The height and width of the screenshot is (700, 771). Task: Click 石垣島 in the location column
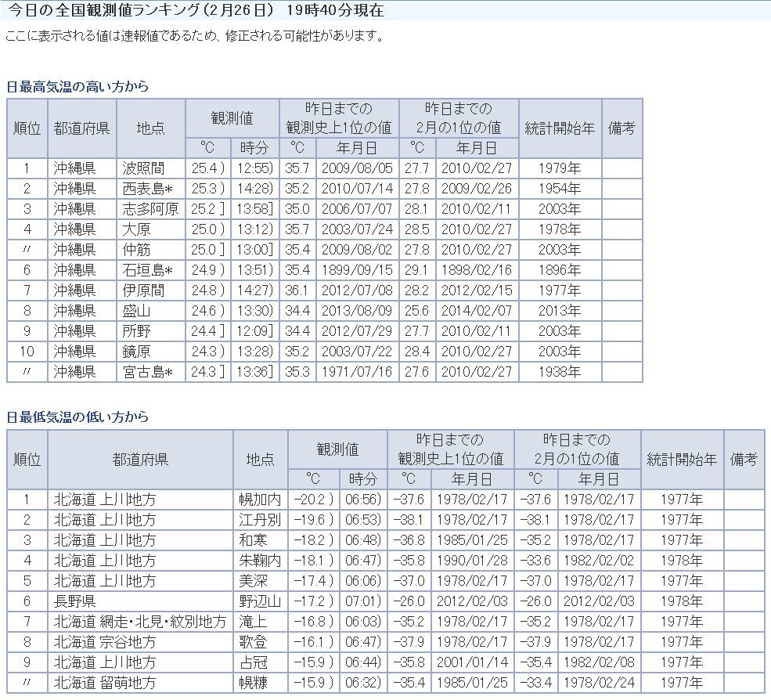pyautogui.click(x=151, y=270)
